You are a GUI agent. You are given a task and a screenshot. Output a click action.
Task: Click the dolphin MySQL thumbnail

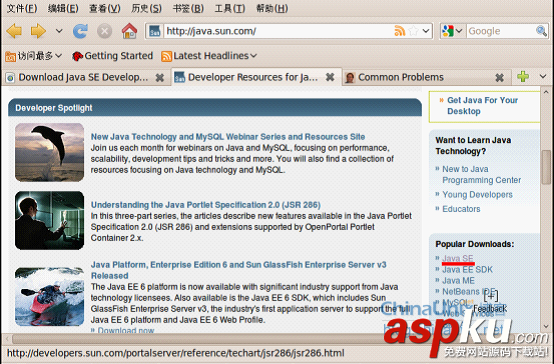point(49,152)
